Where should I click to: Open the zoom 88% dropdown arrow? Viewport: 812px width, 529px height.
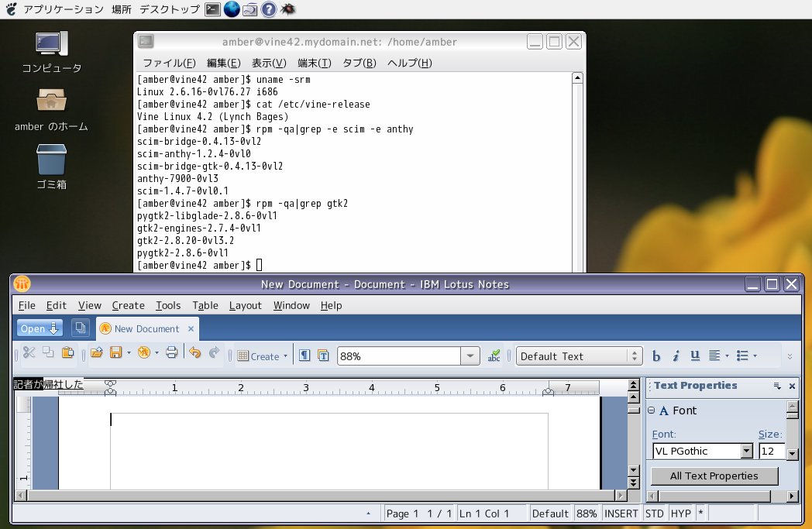[470, 356]
